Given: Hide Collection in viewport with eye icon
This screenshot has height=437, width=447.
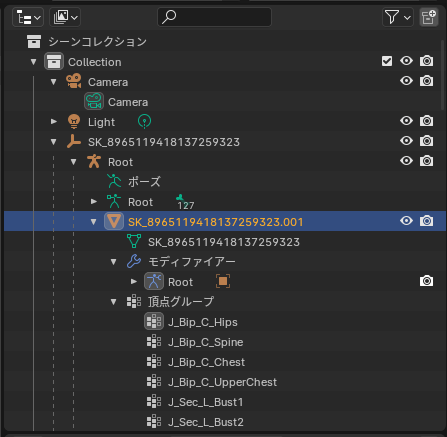Looking at the screenshot, I should tap(406, 61).
